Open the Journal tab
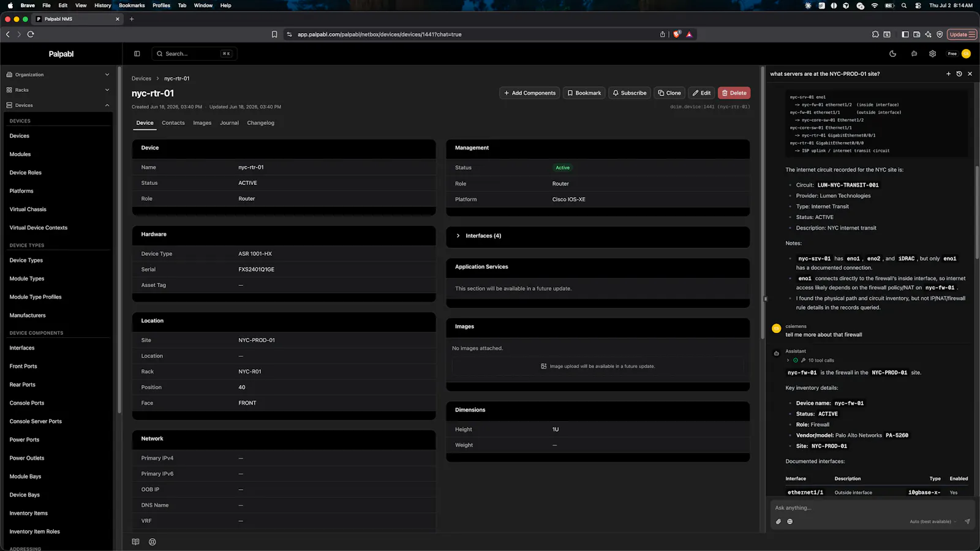This screenshot has width=980, height=551. [229, 123]
